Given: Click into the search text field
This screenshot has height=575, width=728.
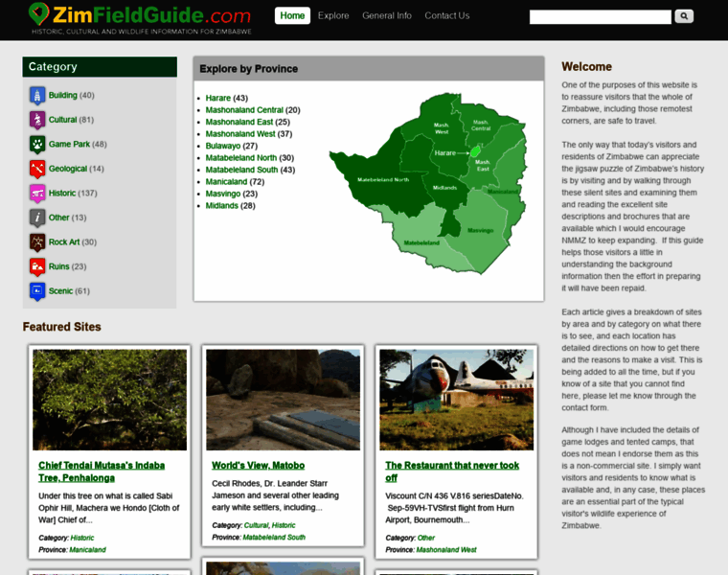Looking at the screenshot, I should (600, 17).
